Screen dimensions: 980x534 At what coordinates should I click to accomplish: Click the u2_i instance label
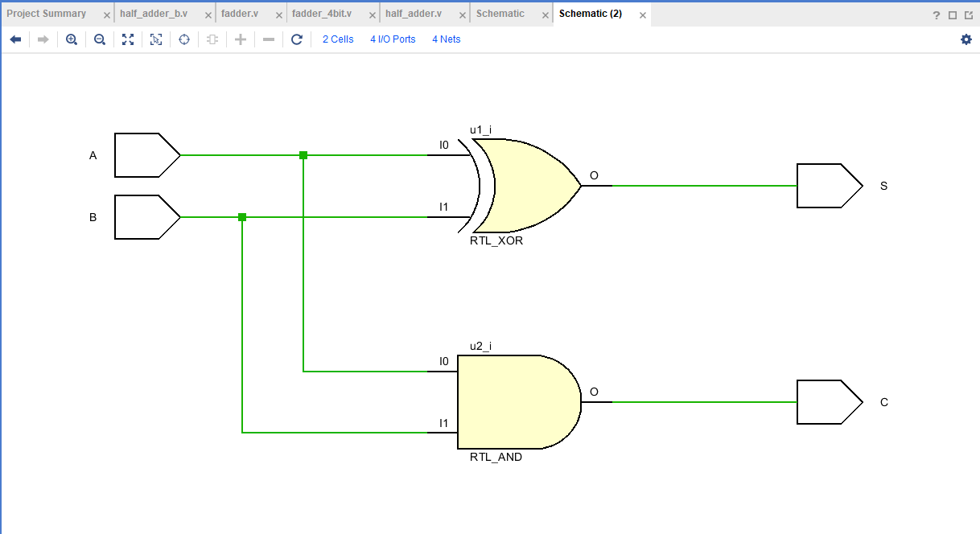pyautogui.click(x=481, y=346)
